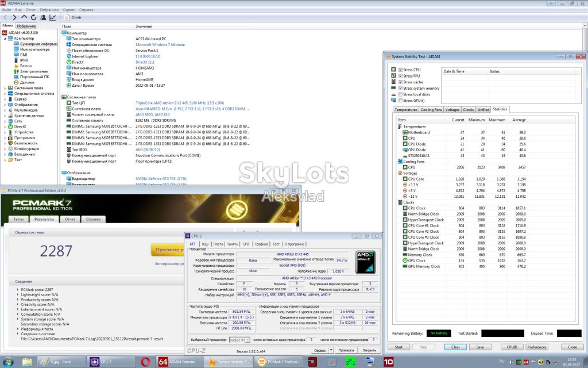Open the AIDA64 graph toolbar icon
The height and width of the screenshot is (368, 588).
(52, 17)
